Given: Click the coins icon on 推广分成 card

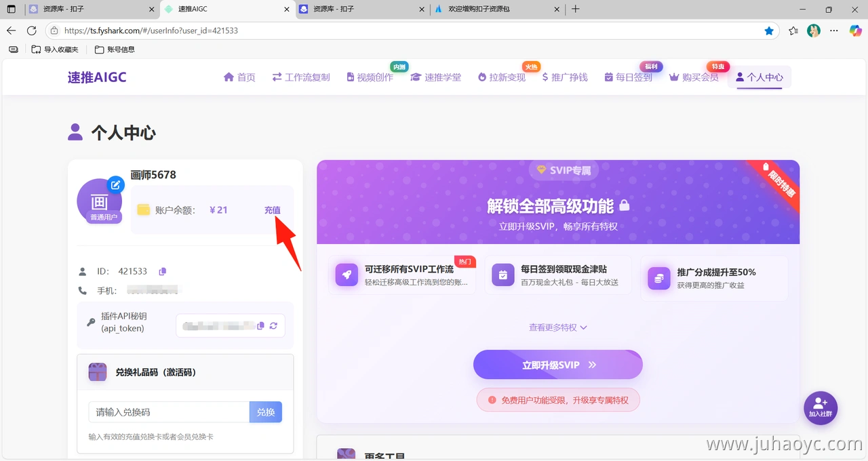Looking at the screenshot, I should click(658, 278).
